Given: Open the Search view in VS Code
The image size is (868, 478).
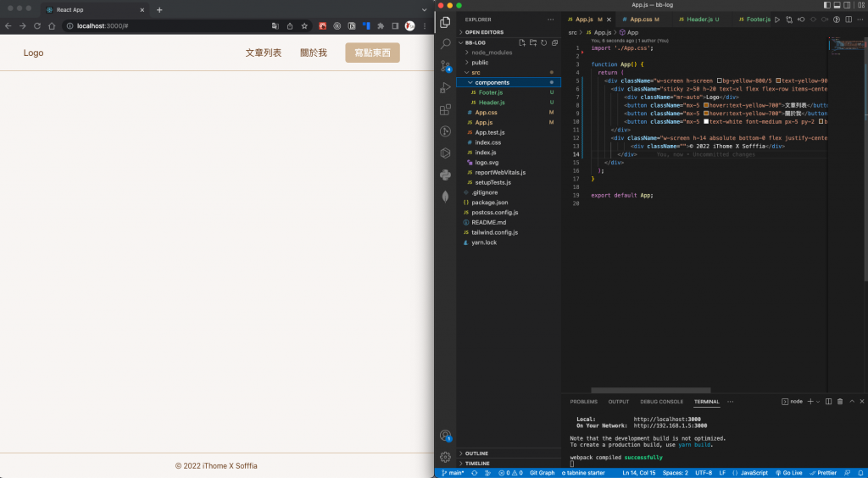Looking at the screenshot, I should point(445,44).
